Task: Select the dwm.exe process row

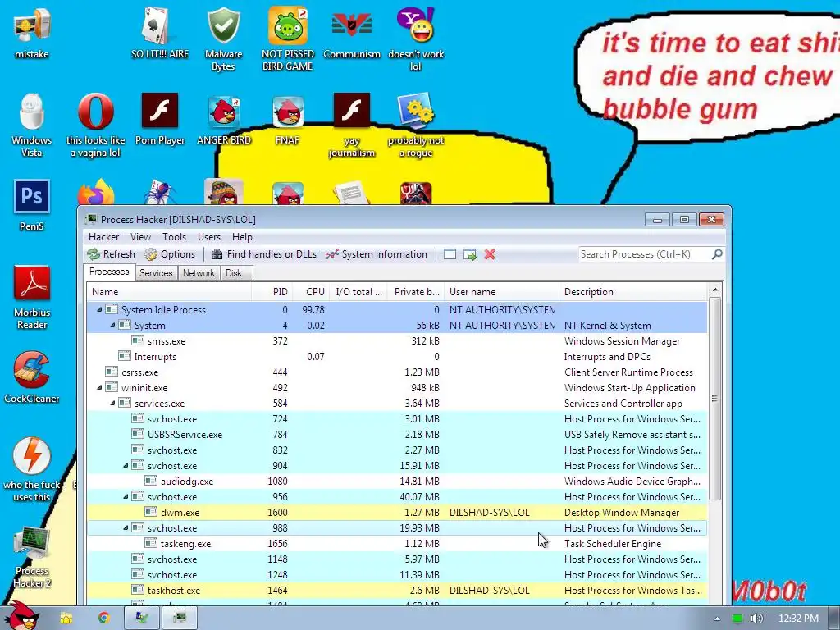Action: (397, 512)
